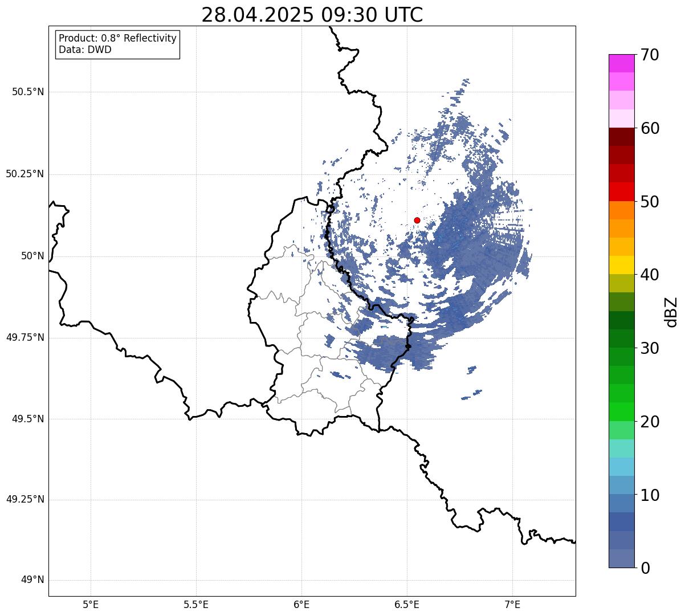Click the bright green colorbar segment above 20

[x=621, y=412]
